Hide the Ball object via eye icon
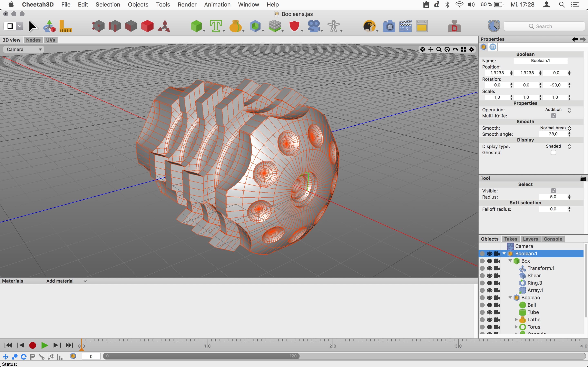The image size is (588, 367). (x=489, y=305)
